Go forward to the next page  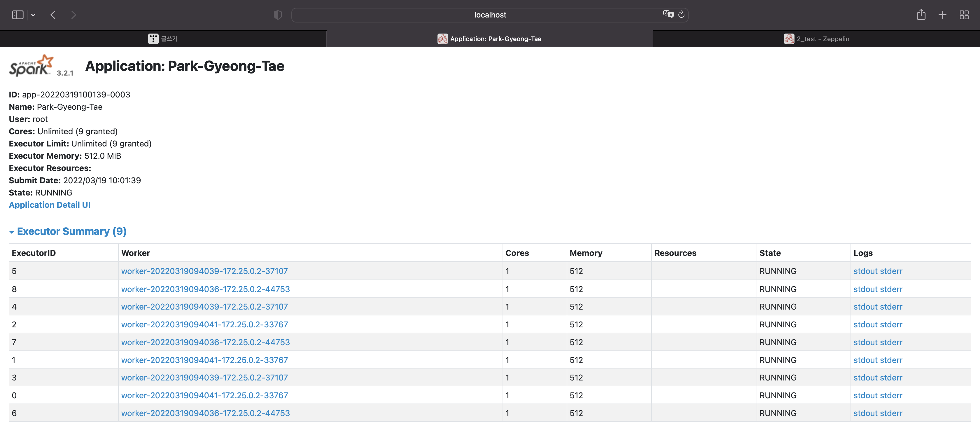tap(74, 15)
